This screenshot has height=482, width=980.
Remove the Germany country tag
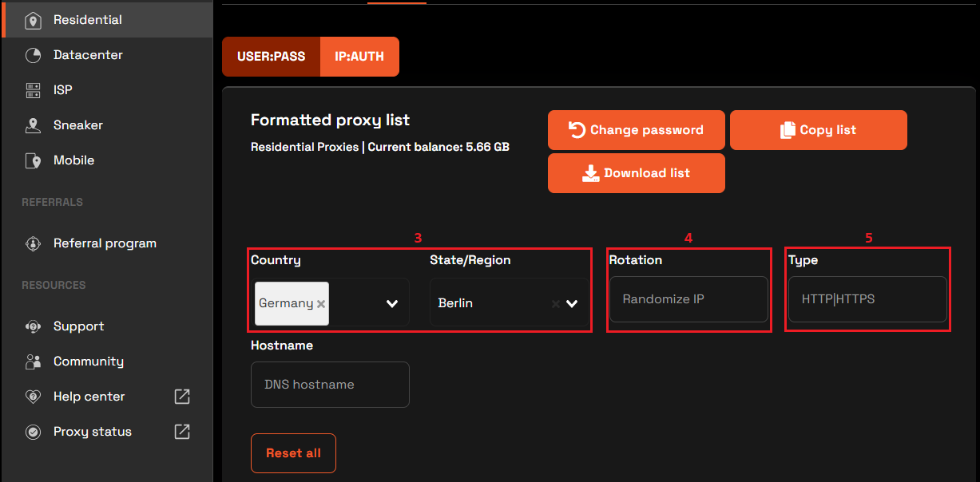(x=321, y=304)
